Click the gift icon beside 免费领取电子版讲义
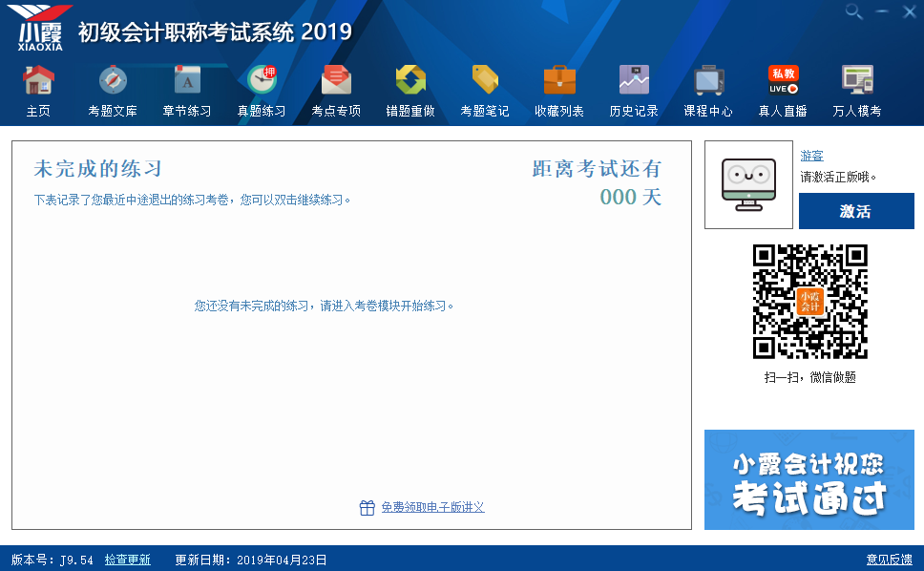 coord(367,507)
